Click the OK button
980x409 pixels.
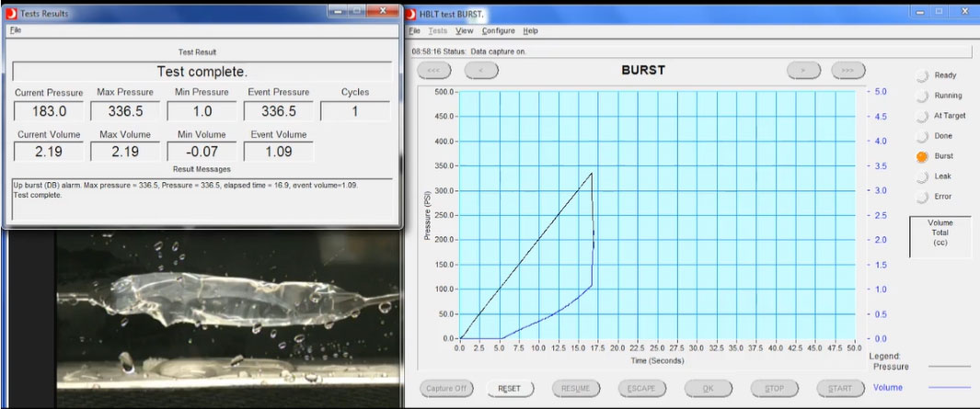[708, 389]
